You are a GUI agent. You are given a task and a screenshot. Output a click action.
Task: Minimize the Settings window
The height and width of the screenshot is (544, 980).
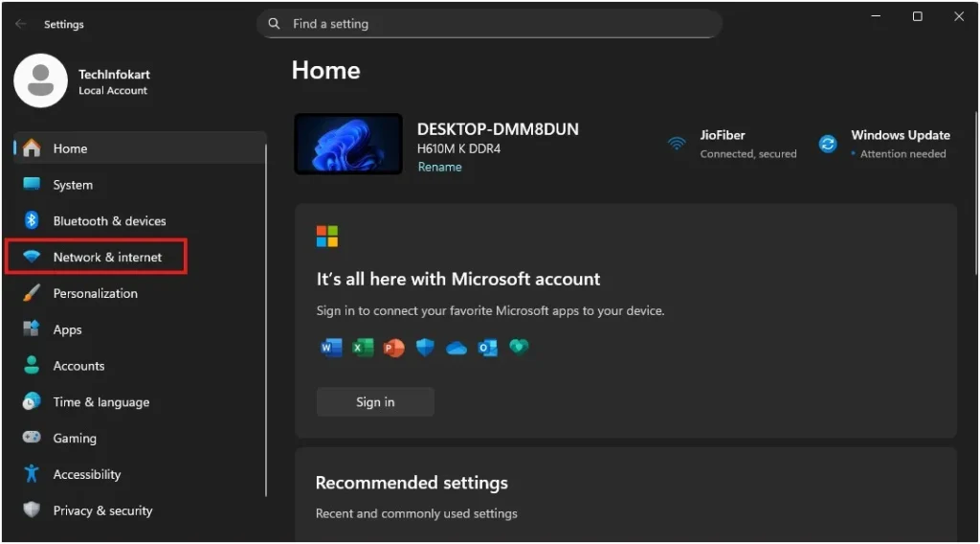tap(876, 16)
